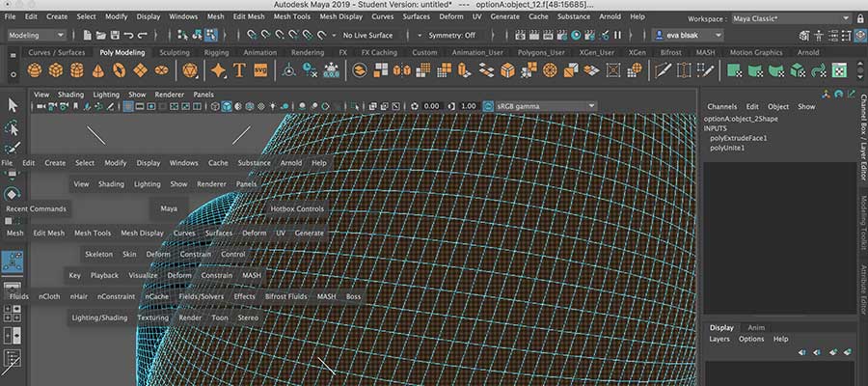868x386 pixels.
Task: Toggle the No Live Surface field
Action: point(367,36)
